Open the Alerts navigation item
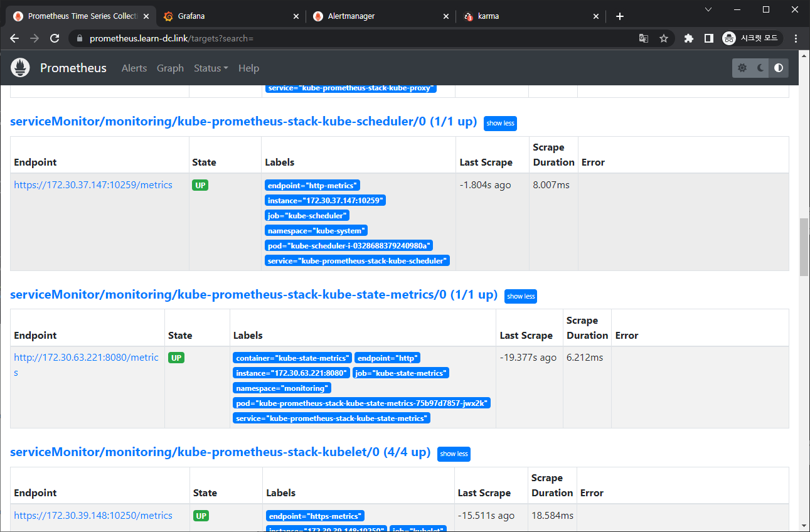Screen dimensions: 810x532 134,68
